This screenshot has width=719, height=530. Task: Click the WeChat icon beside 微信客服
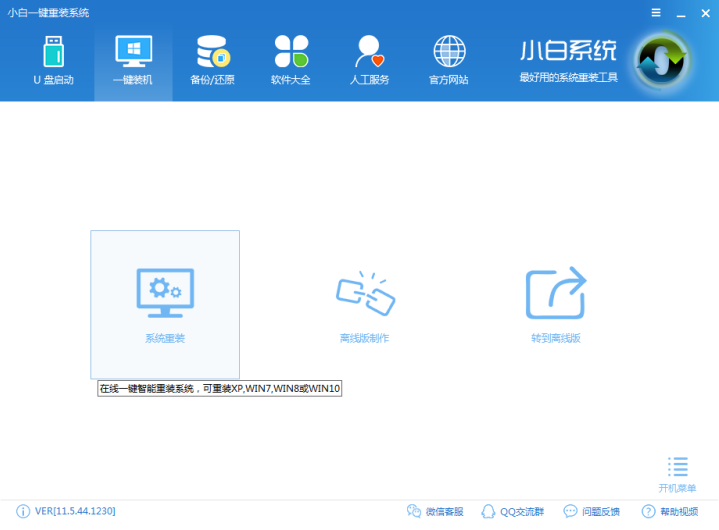coord(414,511)
